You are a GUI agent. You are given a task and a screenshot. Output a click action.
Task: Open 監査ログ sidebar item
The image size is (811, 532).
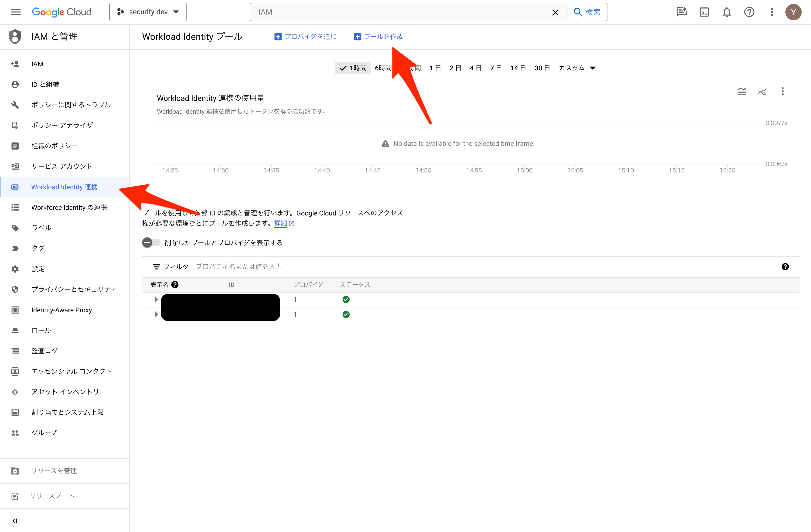click(x=65, y=351)
